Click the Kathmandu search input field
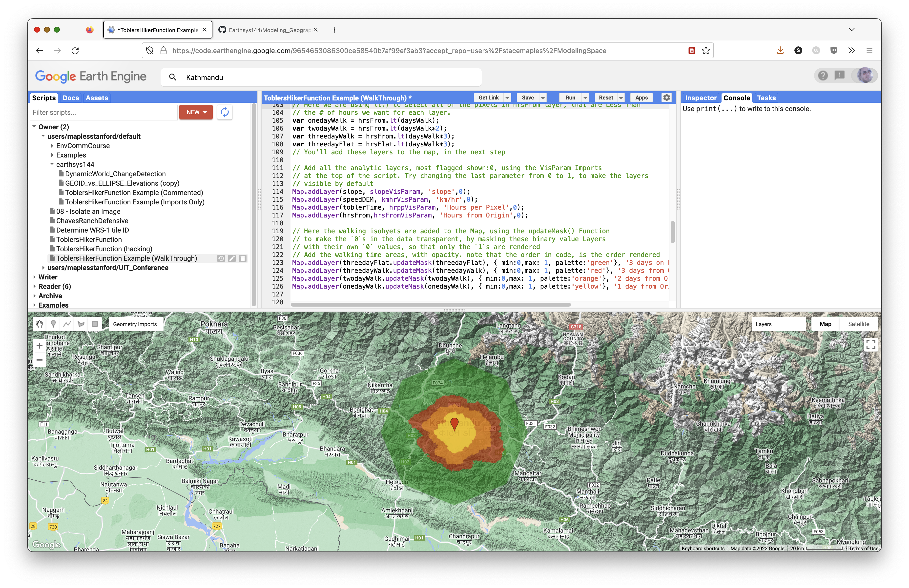Image resolution: width=909 pixels, height=588 pixels. coord(321,78)
